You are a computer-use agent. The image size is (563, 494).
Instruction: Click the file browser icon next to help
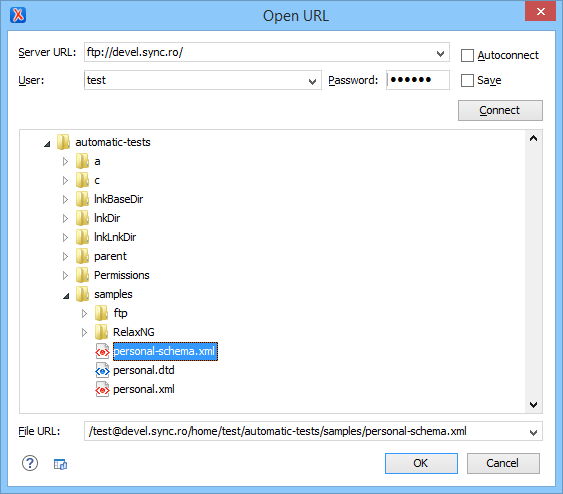[x=60, y=464]
